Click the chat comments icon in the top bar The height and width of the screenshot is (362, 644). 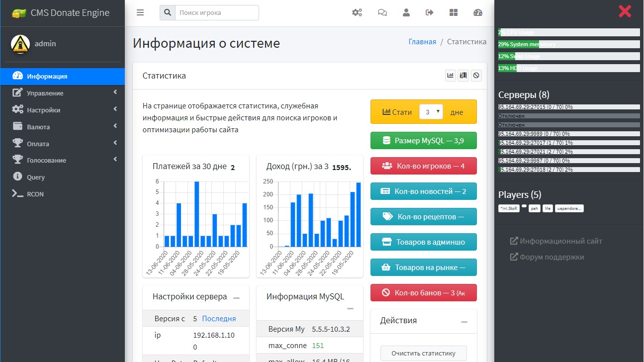(382, 13)
